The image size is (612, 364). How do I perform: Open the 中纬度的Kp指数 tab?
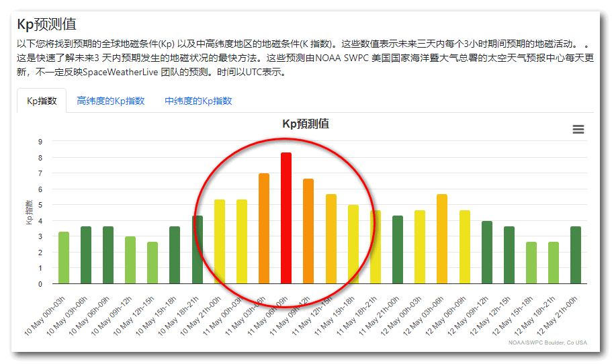click(198, 101)
